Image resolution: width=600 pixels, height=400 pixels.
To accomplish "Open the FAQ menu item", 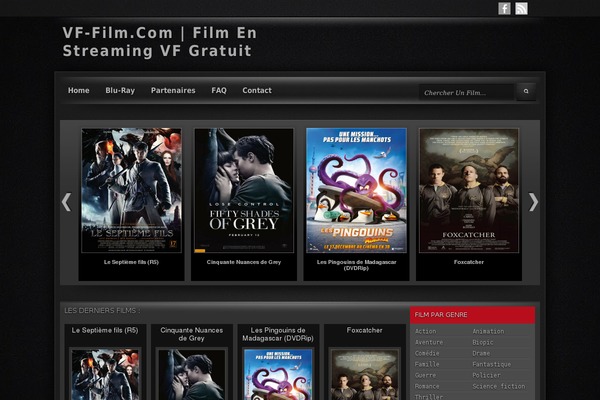I will click(x=219, y=90).
